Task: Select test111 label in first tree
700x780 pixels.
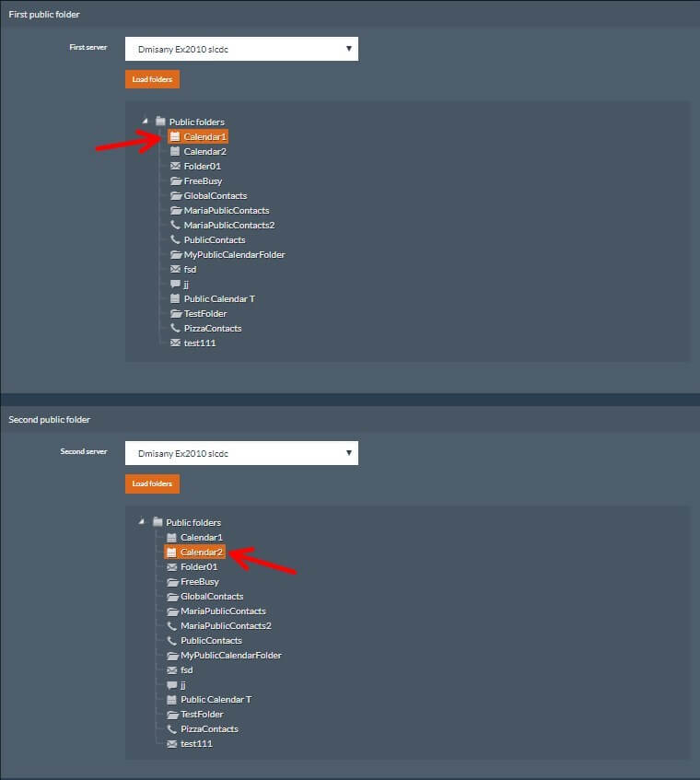Action: [200, 343]
